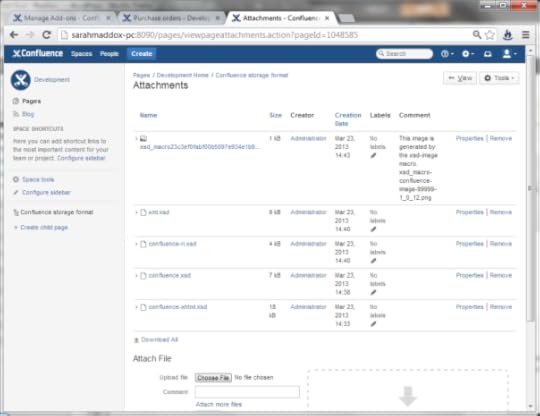Click Download All link

[159, 340]
